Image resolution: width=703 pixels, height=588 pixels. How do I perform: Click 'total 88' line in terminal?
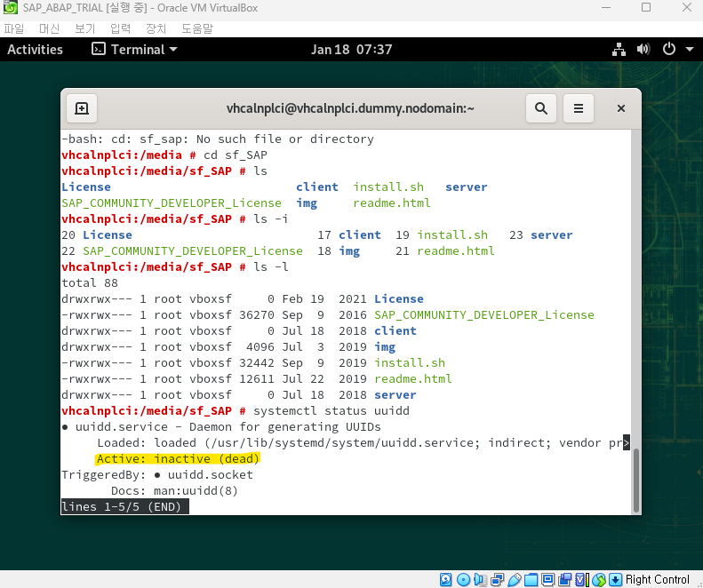[x=90, y=283]
